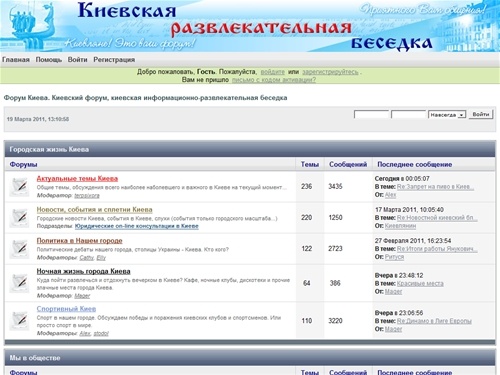Open last poster Ритуся profile
Screen dimensions: 500x375
[394, 257]
